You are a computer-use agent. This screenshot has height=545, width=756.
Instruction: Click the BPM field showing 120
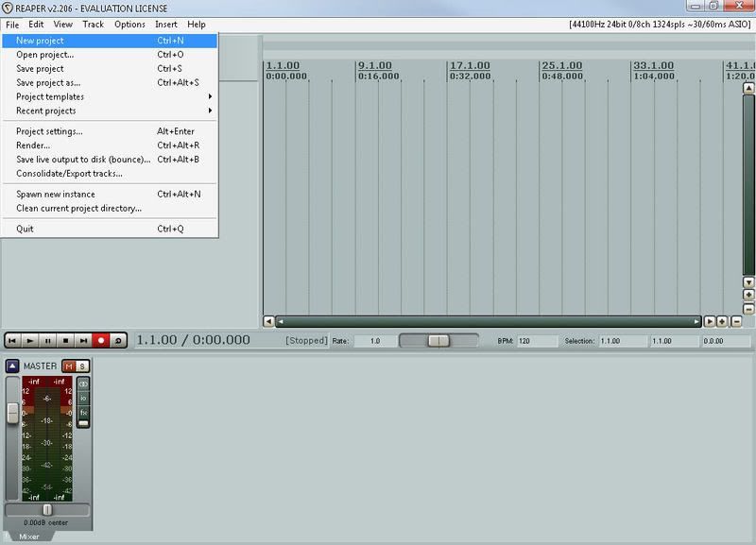point(537,341)
